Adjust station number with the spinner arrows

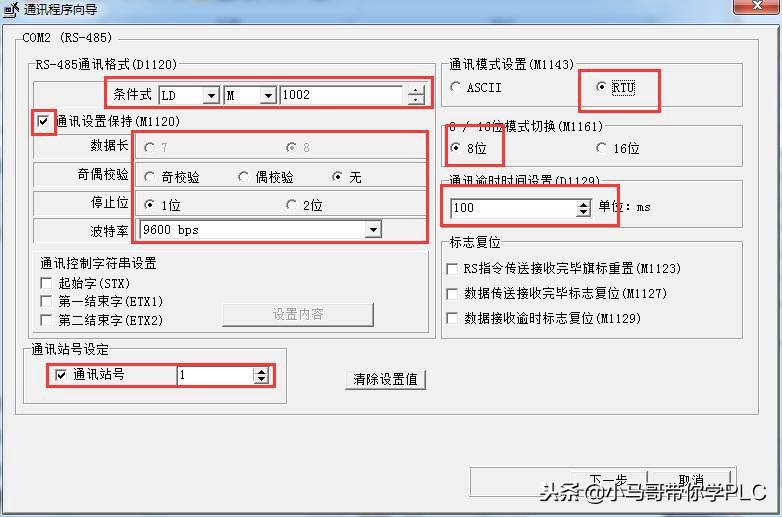[x=261, y=375]
